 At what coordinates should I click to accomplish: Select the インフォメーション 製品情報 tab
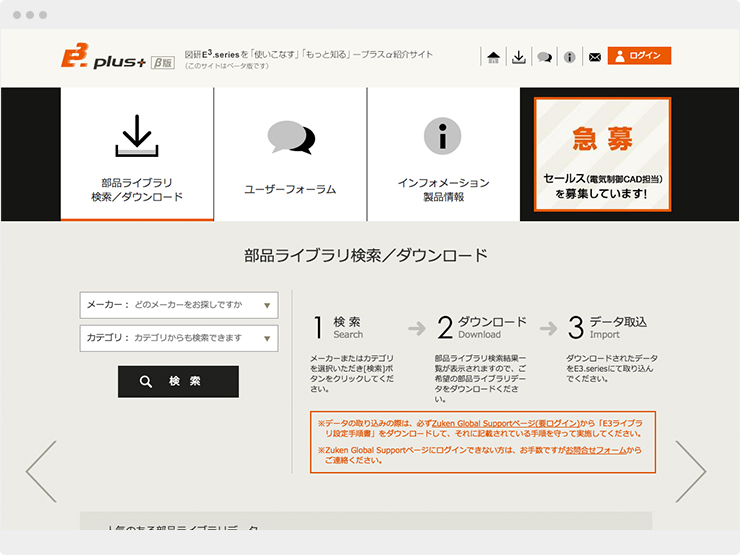[443, 189]
